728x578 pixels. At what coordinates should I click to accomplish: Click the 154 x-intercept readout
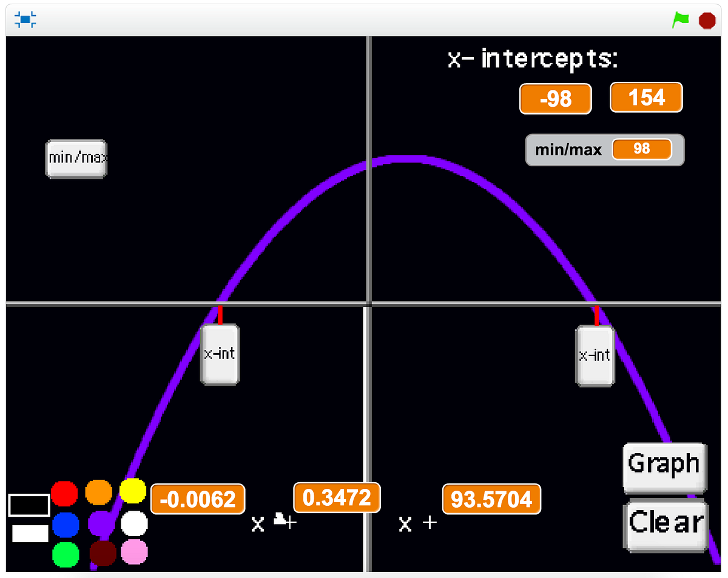click(646, 97)
